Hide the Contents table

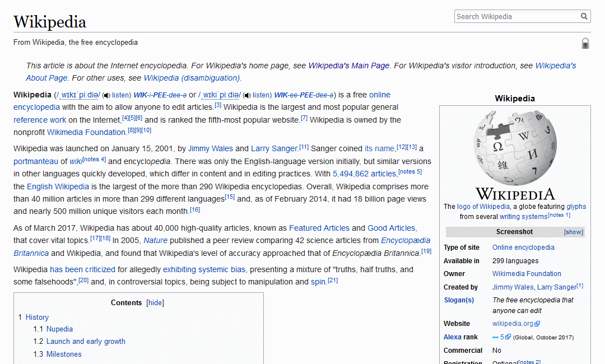(155, 303)
